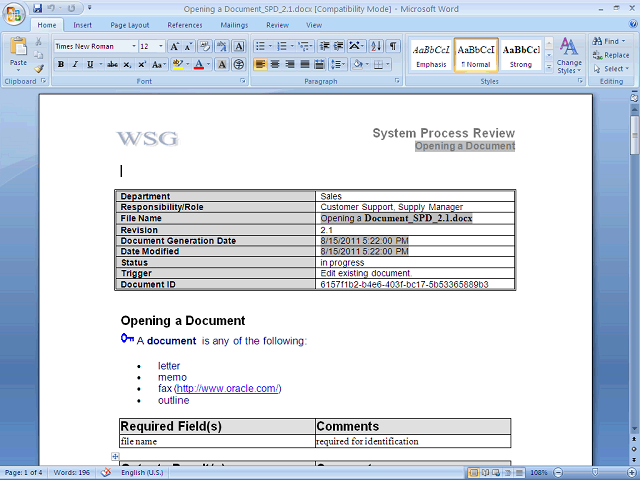640x480 pixels.
Task: Apply strikethrough formatting
Action: [x=112, y=64]
